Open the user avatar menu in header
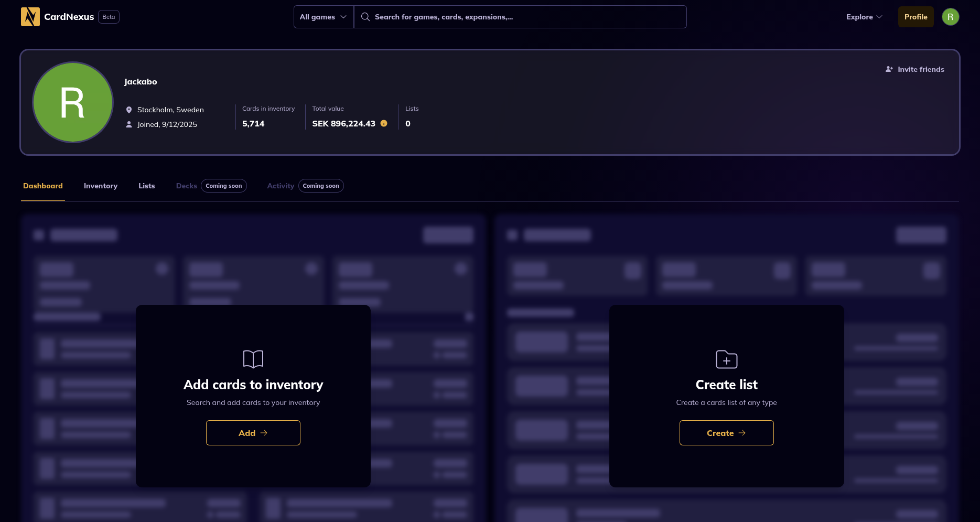The height and width of the screenshot is (522, 980). (950, 17)
